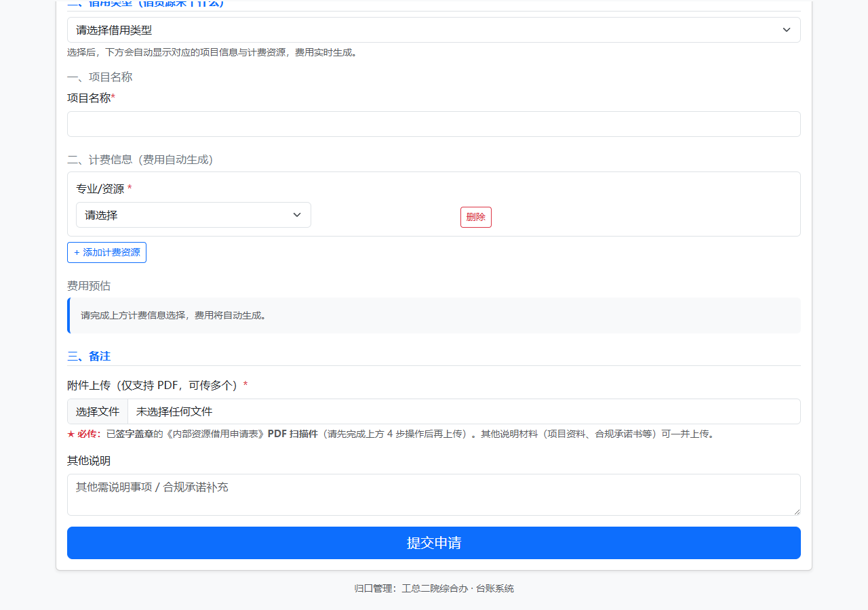Image resolution: width=868 pixels, height=610 pixels.
Task: Click the red 删除 button
Action: tap(476, 217)
